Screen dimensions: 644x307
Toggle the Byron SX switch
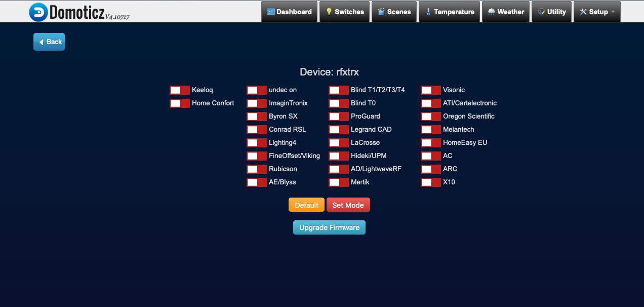click(257, 117)
